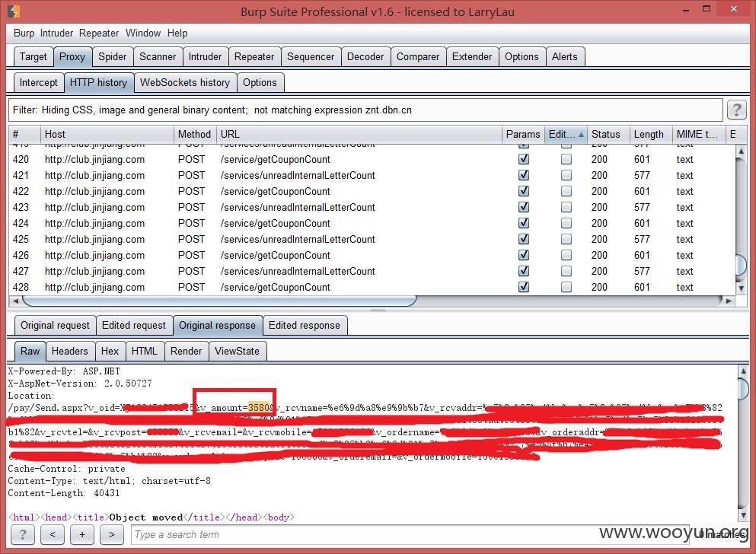Click the plus search options button
The height and width of the screenshot is (554, 756).
click(x=82, y=534)
